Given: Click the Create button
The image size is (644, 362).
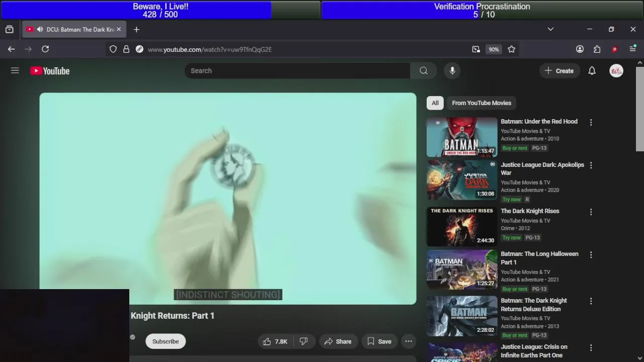Looking at the screenshot, I should (x=559, y=71).
